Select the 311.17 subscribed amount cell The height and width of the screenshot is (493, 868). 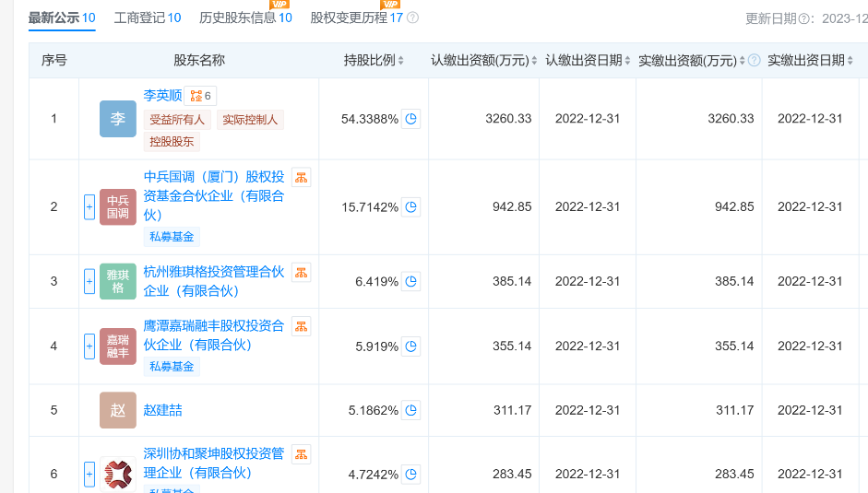point(513,410)
